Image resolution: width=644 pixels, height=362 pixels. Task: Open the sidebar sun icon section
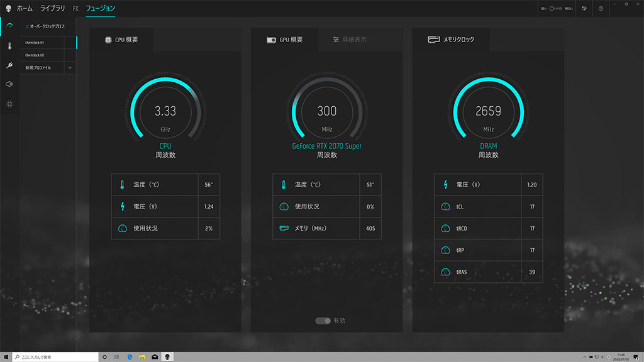tap(9, 104)
